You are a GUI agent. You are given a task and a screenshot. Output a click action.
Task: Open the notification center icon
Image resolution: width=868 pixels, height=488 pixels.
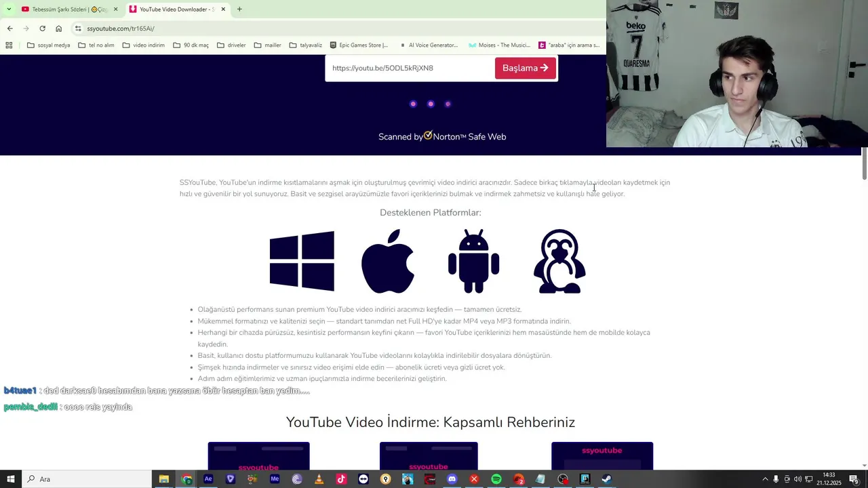(854, 479)
